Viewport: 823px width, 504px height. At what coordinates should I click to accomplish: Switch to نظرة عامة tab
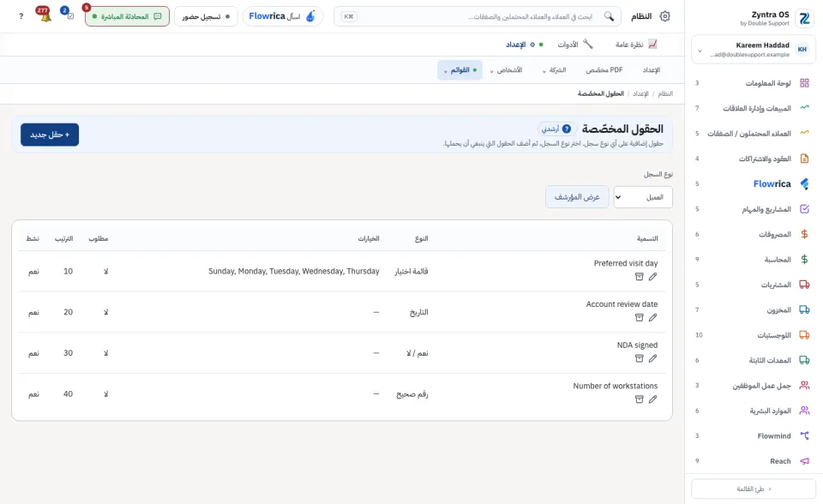point(635,45)
